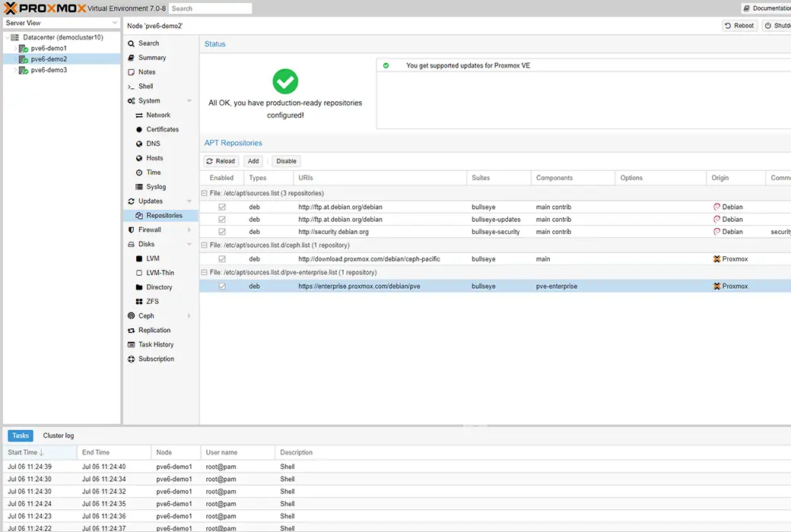Click the URI http://security.debian.org
This screenshot has height=532, width=791.
[333, 232]
